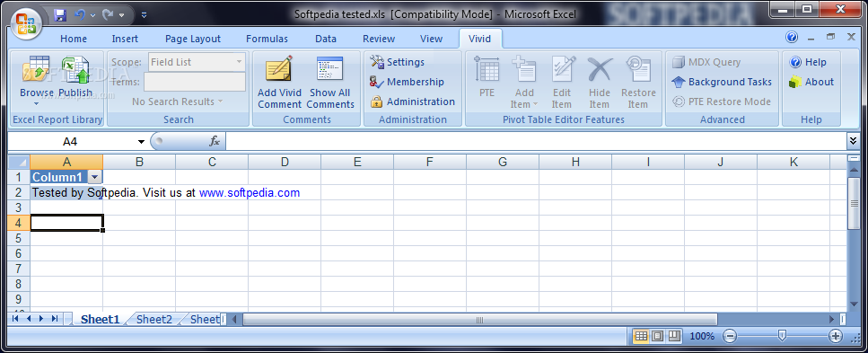Select the Column1 header cell

pyautogui.click(x=66, y=177)
